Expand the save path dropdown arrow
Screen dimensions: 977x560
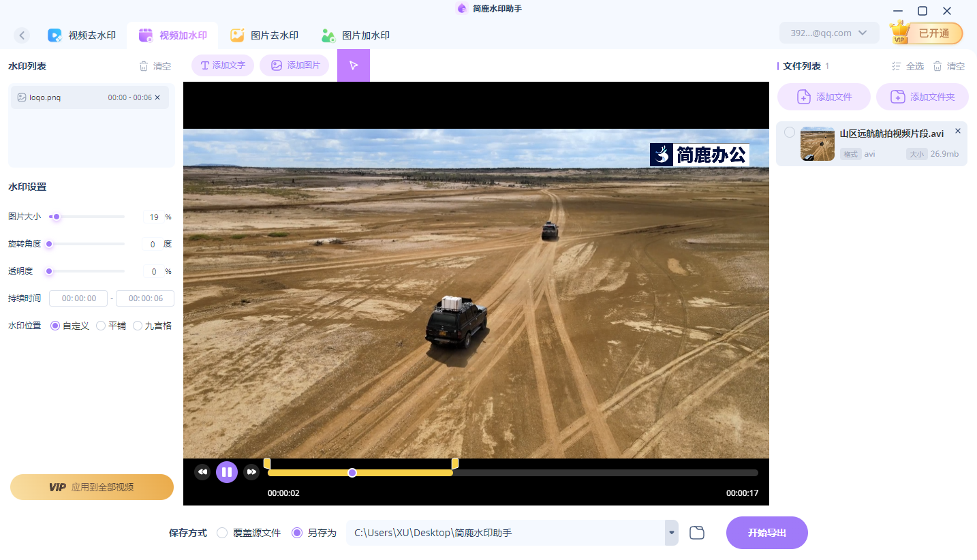(x=672, y=533)
